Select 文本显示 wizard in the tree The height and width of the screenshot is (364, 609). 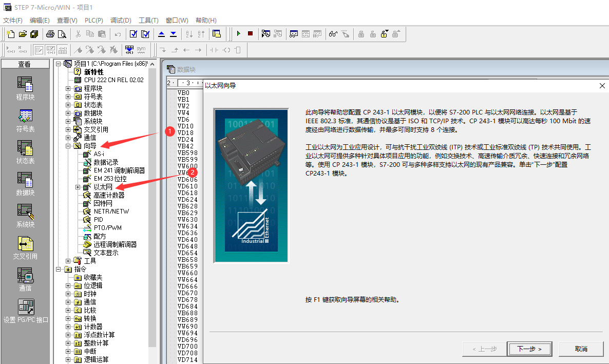pos(106,253)
